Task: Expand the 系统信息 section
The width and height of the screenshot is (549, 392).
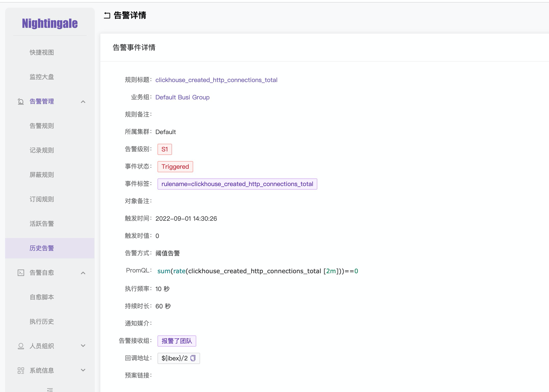Action: pyautogui.click(x=83, y=370)
